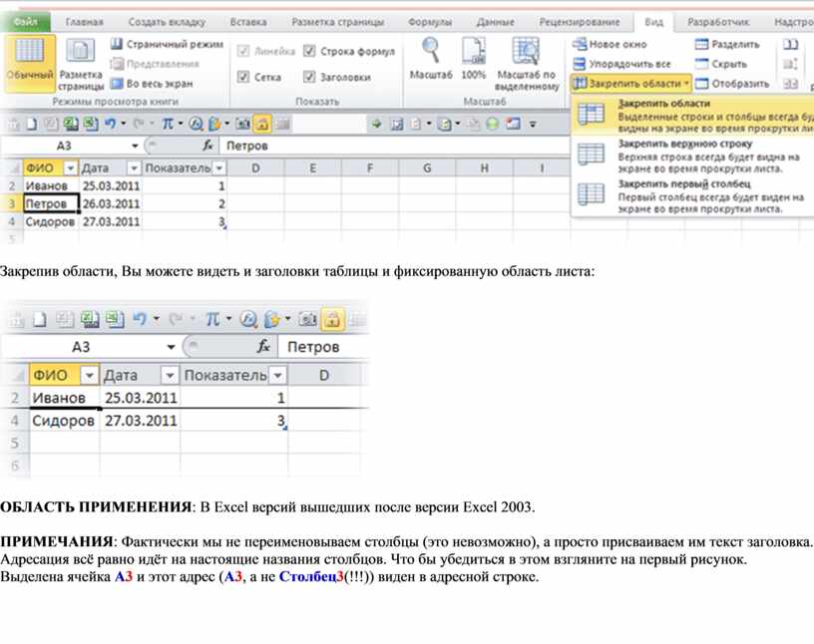The width and height of the screenshot is (814, 644).
Task: Open the Формулы ribbon tab
Action: pyautogui.click(x=429, y=21)
